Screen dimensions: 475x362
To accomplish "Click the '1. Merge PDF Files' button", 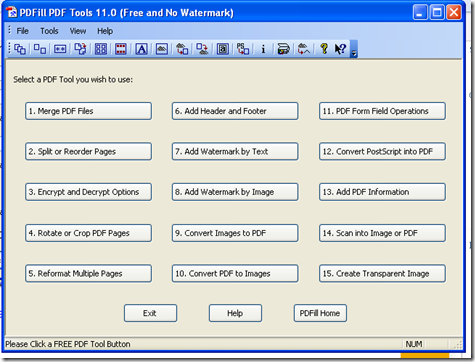I will [88, 111].
